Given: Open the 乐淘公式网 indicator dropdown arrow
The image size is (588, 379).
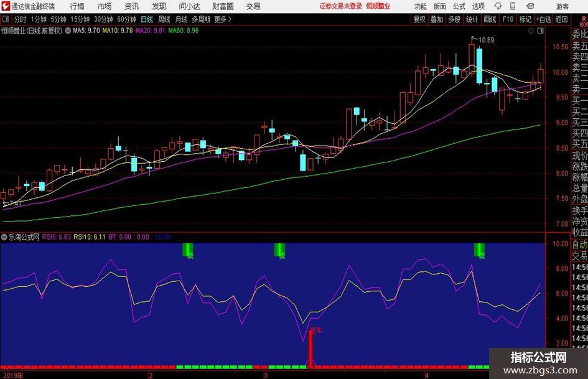Looking at the screenshot, I should (4, 237).
